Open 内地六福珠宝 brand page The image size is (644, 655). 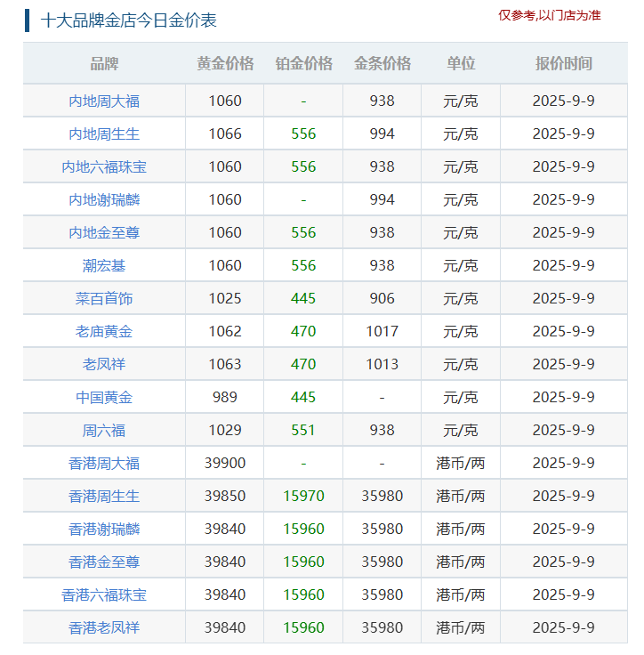click(104, 167)
